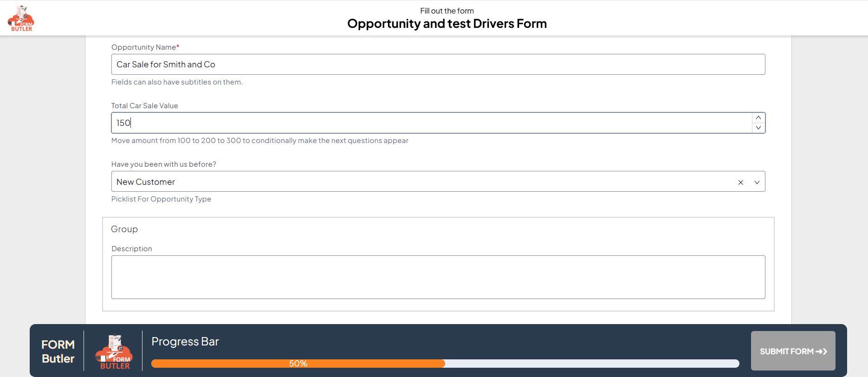Open the New Customer picklist field

[438, 182]
